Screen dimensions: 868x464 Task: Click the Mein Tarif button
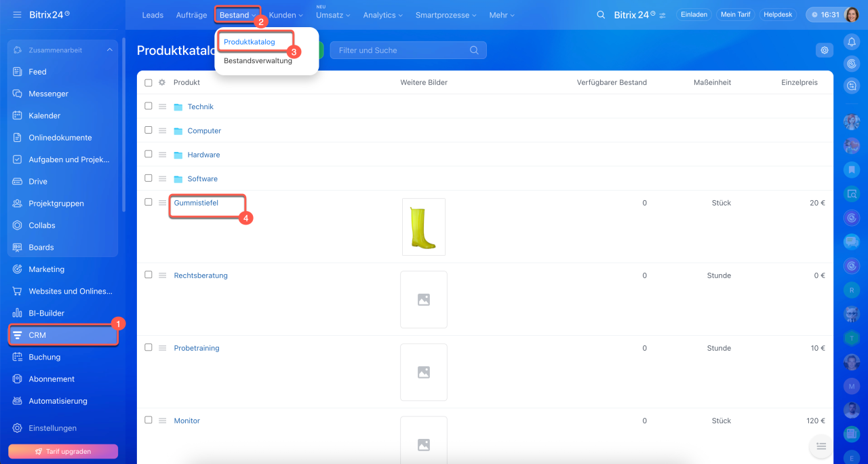point(736,14)
